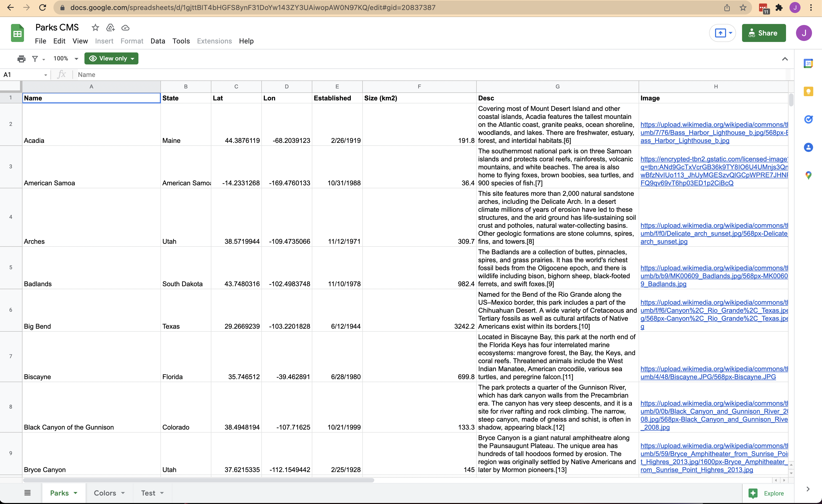Click the cloud document status icon
This screenshot has width=822, height=504.
[125, 28]
